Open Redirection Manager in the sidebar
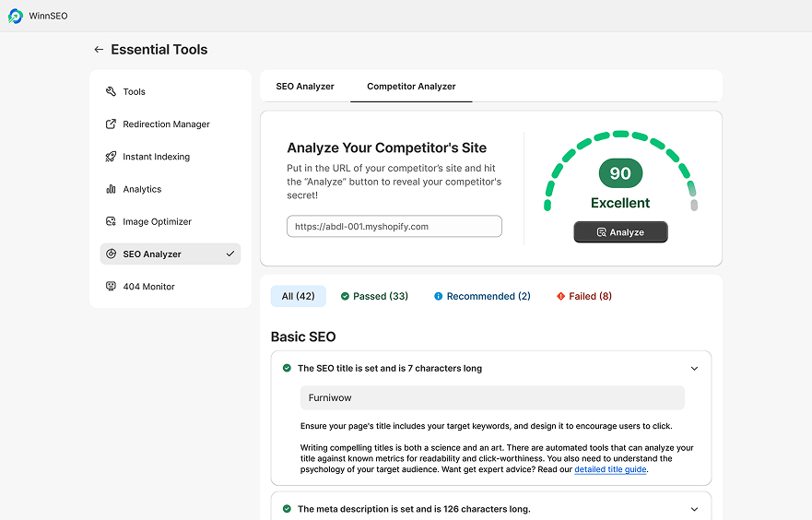Viewport: 812px width, 520px height. point(171,124)
